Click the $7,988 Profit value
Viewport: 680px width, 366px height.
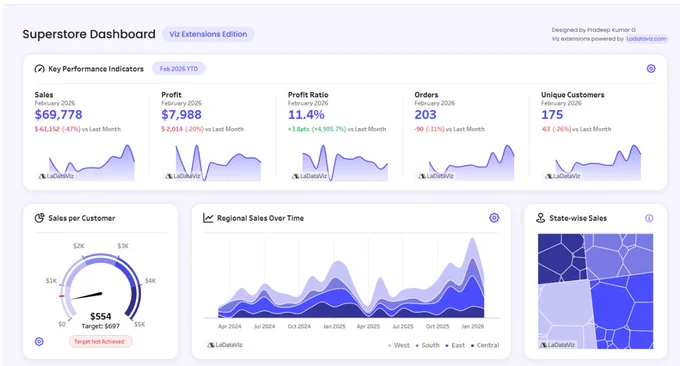tap(181, 115)
